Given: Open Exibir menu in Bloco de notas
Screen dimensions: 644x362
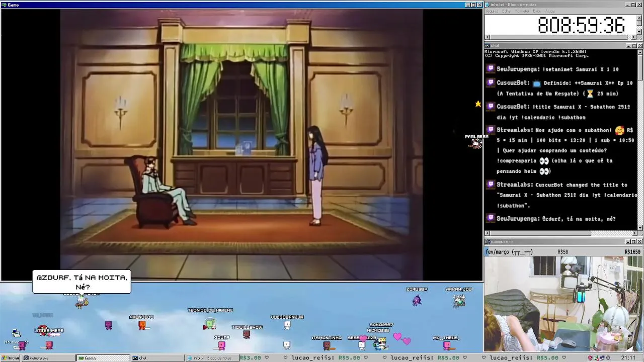Looking at the screenshot, I should (x=537, y=11).
